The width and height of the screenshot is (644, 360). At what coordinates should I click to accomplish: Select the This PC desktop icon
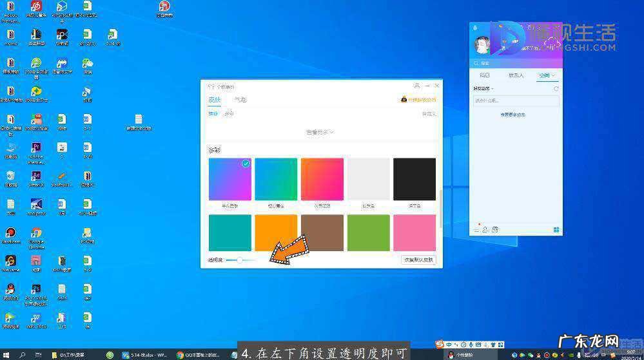click(x=11, y=150)
